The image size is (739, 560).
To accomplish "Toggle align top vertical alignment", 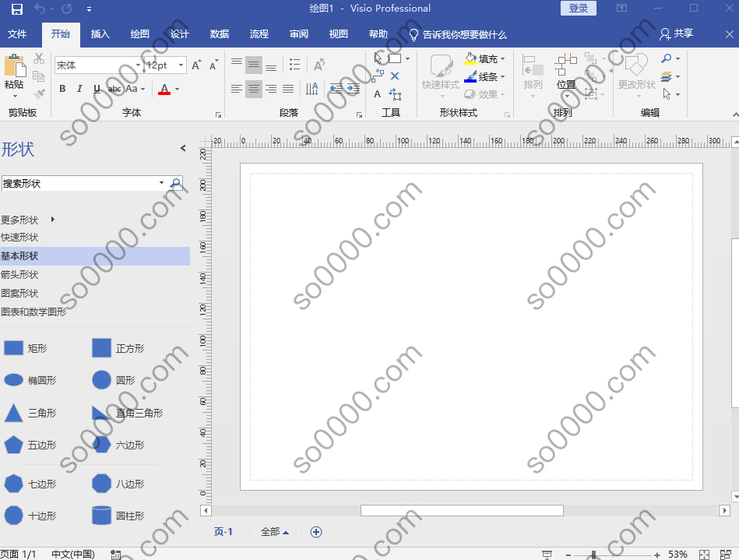I will tap(237, 65).
